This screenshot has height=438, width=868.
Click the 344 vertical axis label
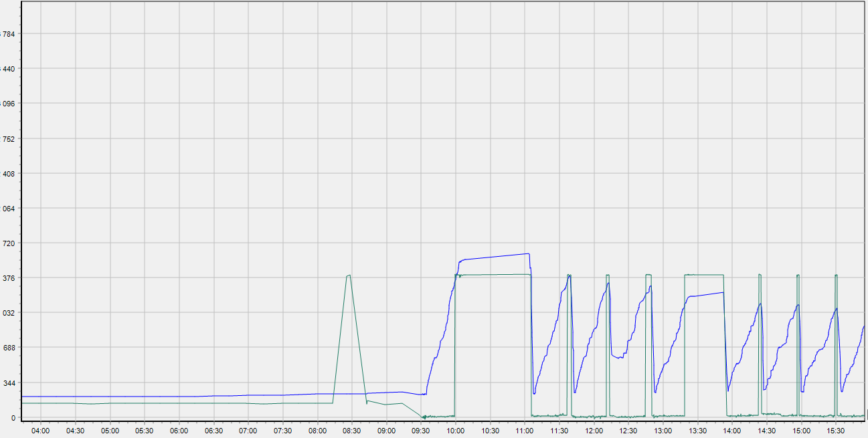(x=9, y=382)
